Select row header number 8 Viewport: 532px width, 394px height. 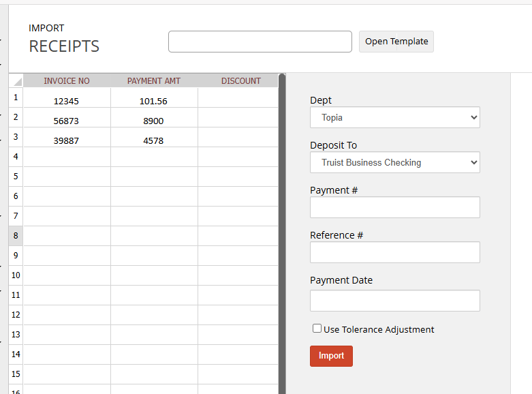click(x=16, y=236)
